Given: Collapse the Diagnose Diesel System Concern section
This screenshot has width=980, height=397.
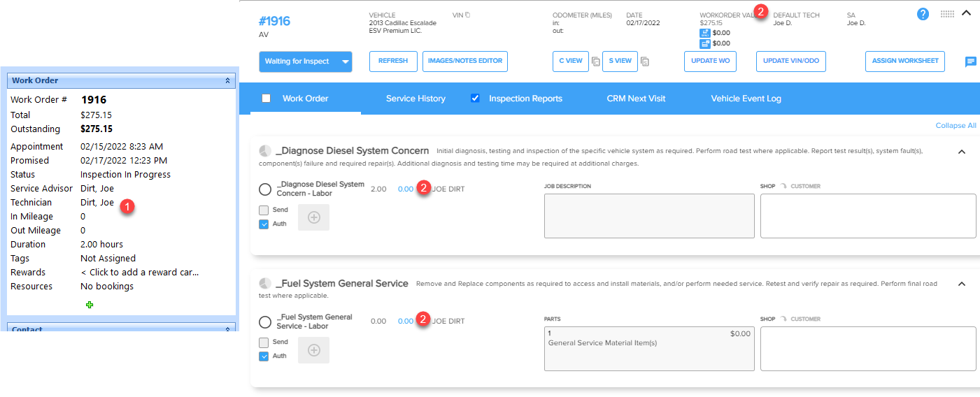Looking at the screenshot, I should coord(961,152).
